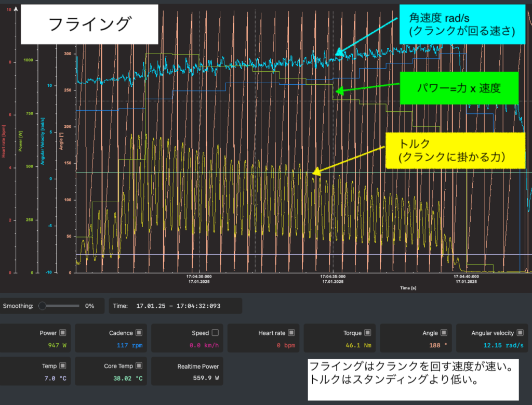
Task: Click the Time value field
Action: click(x=178, y=306)
